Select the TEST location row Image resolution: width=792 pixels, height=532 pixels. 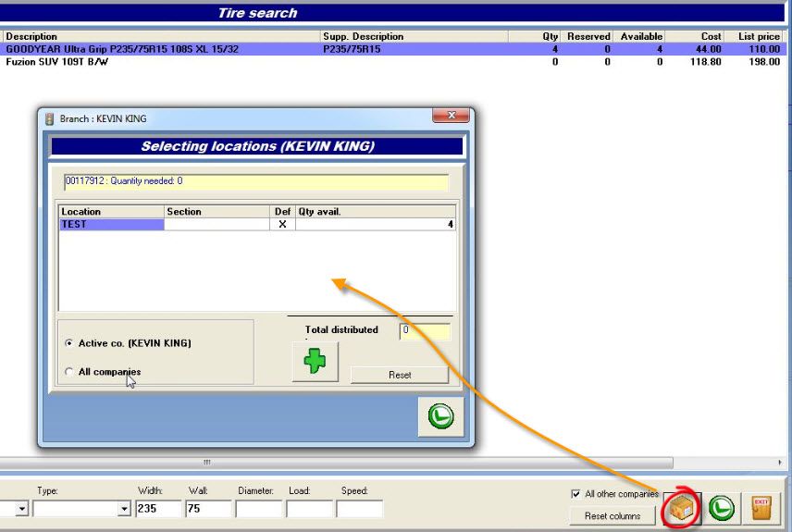pyautogui.click(x=257, y=224)
